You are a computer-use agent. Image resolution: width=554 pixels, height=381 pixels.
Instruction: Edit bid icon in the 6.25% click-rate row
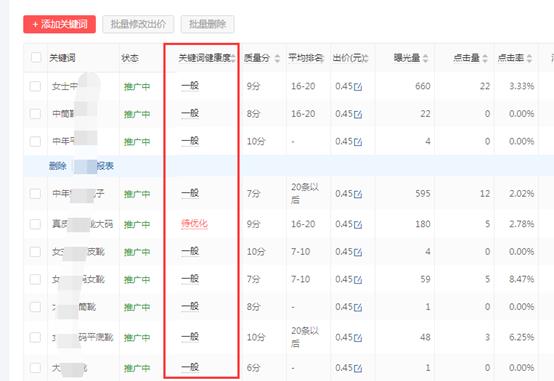358,338
